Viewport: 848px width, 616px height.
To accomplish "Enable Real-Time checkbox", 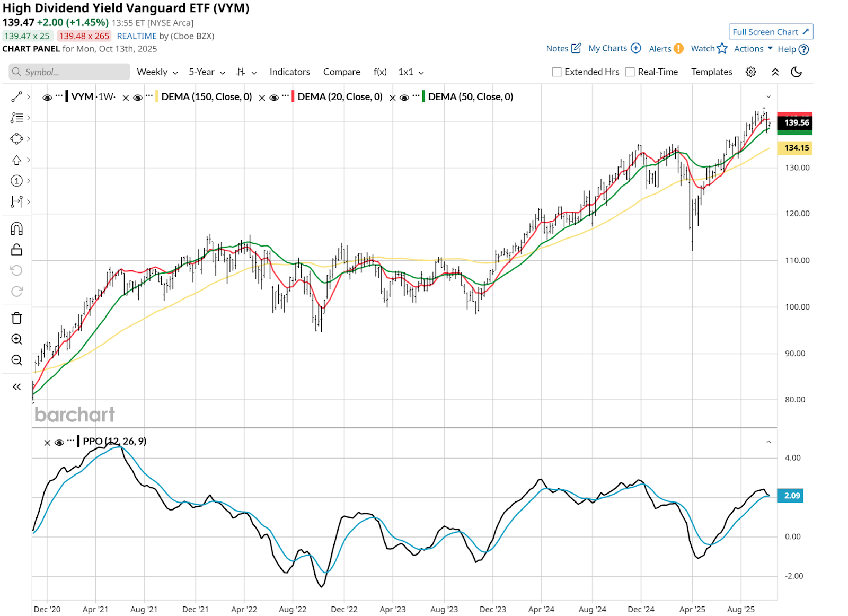I will point(630,72).
